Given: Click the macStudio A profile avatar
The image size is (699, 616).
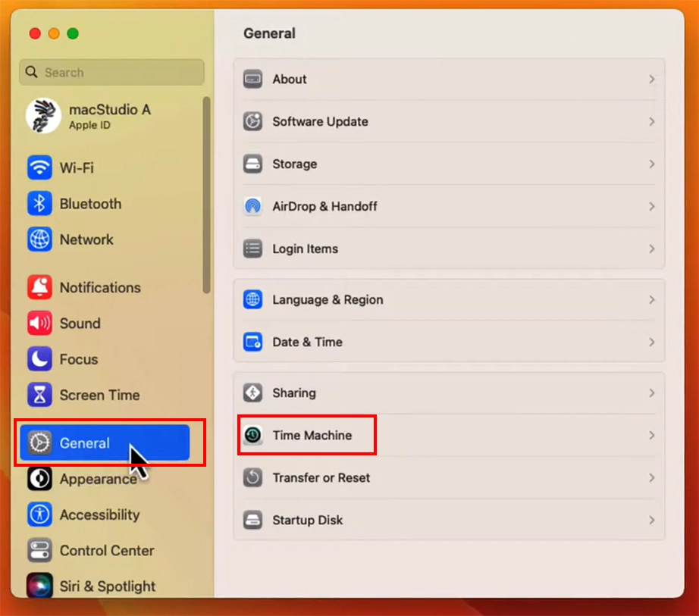Looking at the screenshot, I should [43, 116].
